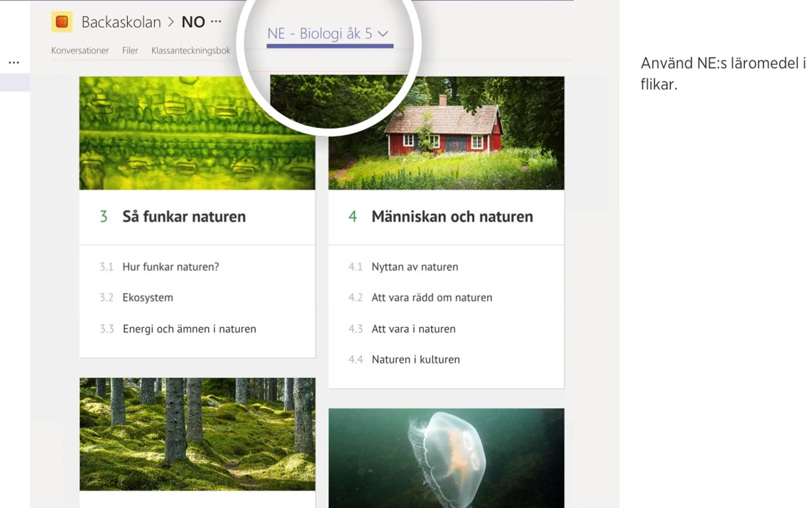Click the chapter number 3
Viewport: 812px width, 508px height.
click(104, 217)
